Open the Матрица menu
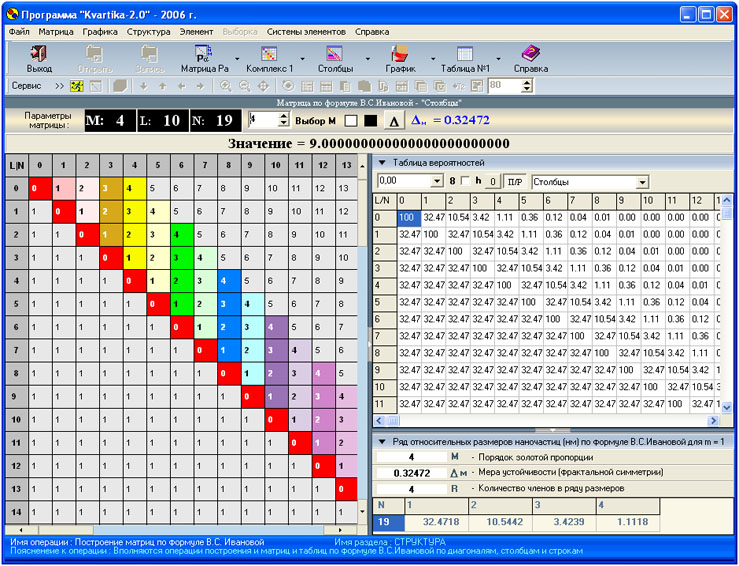This screenshot has width=739, height=566. [x=56, y=32]
